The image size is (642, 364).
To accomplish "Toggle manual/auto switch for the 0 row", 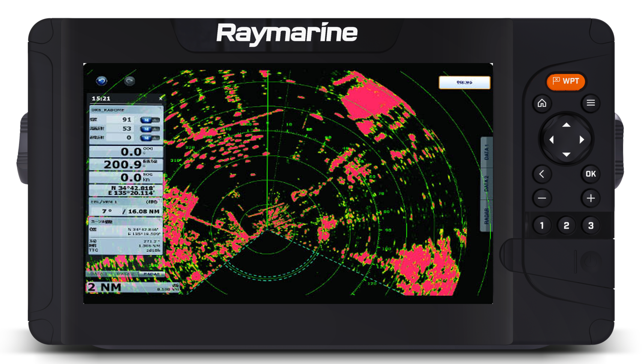I will pyautogui.click(x=150, y=138).
